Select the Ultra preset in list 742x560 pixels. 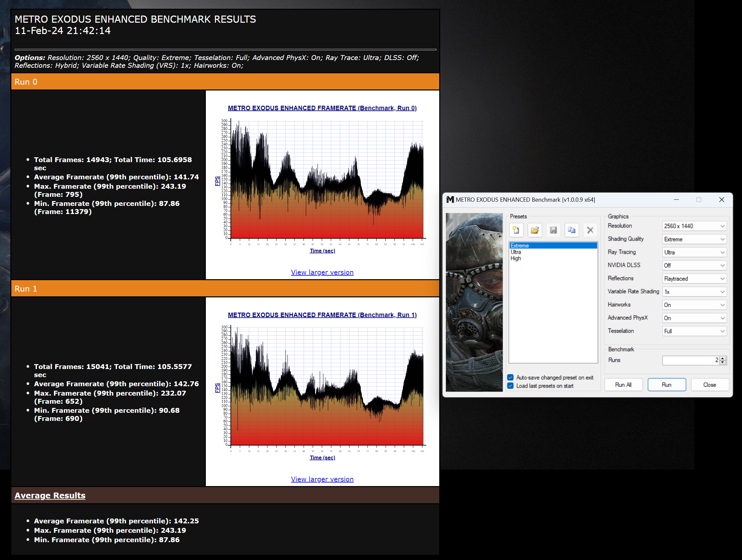point(516,252)
